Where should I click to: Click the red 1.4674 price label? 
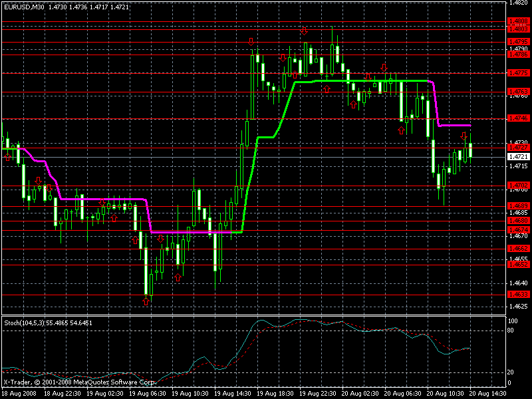[518, 229]
